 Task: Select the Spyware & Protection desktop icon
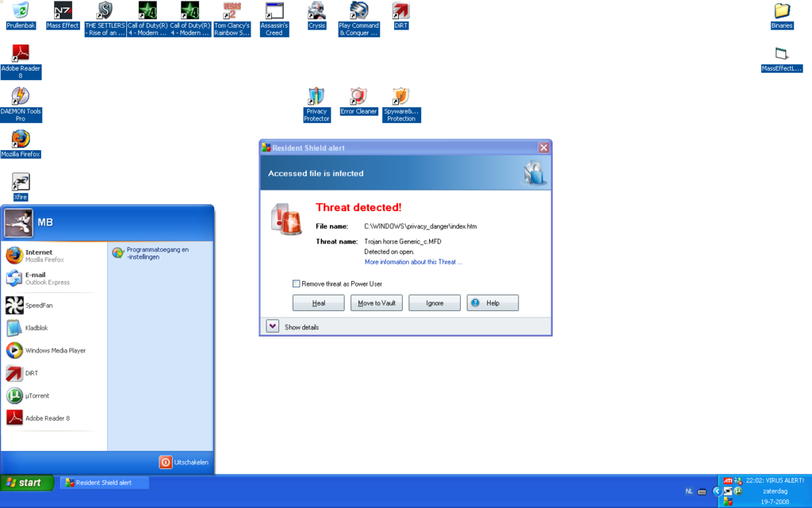(401, 105)
